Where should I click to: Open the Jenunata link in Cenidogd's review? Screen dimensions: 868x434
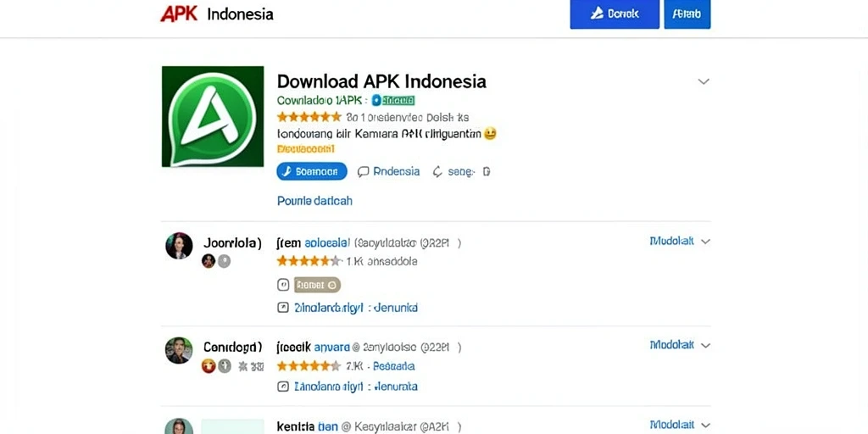[x=396, y=387]
